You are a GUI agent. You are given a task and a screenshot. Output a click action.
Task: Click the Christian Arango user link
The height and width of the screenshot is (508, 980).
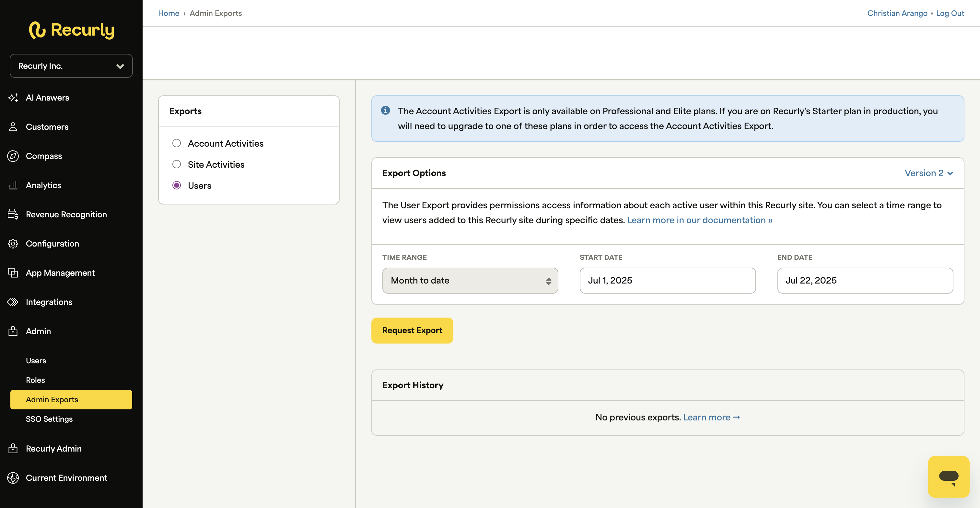(897, 13)
